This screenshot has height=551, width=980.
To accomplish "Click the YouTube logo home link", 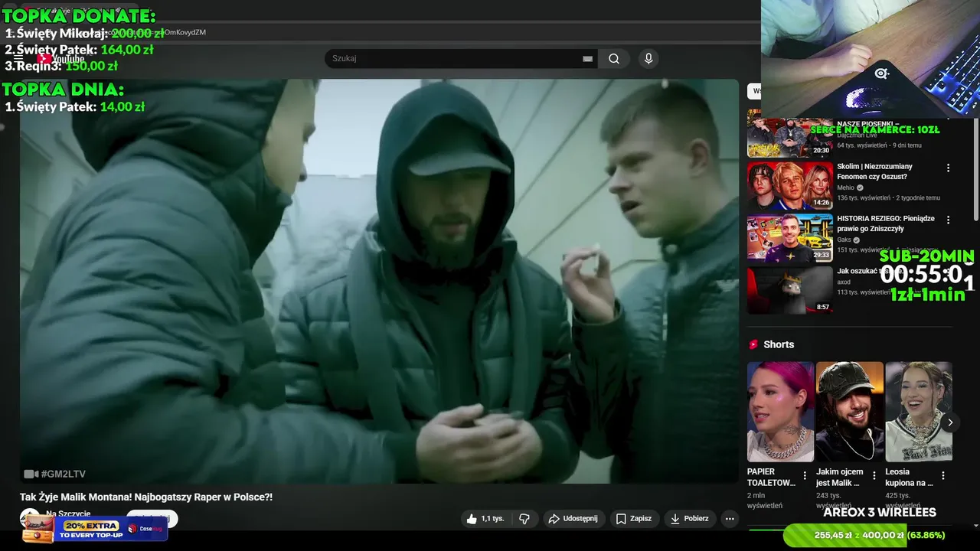I will tap(61, 59).
